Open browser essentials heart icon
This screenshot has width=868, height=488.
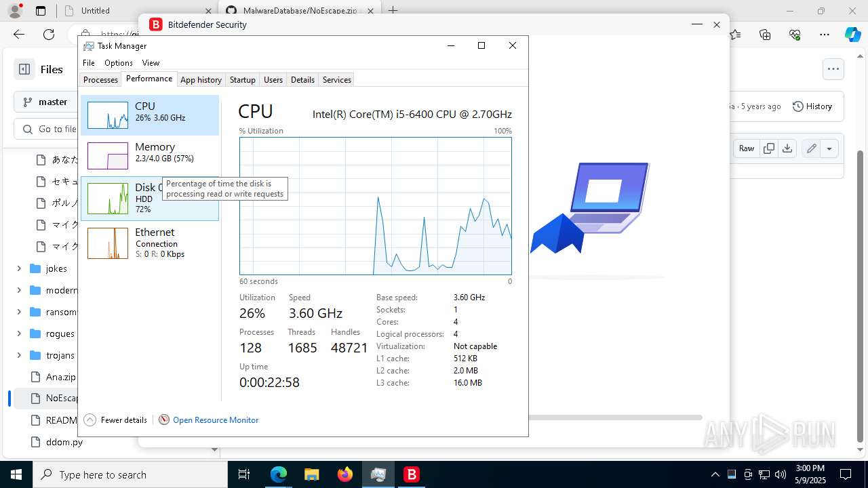pyautogui.click(x=795, y=35)
